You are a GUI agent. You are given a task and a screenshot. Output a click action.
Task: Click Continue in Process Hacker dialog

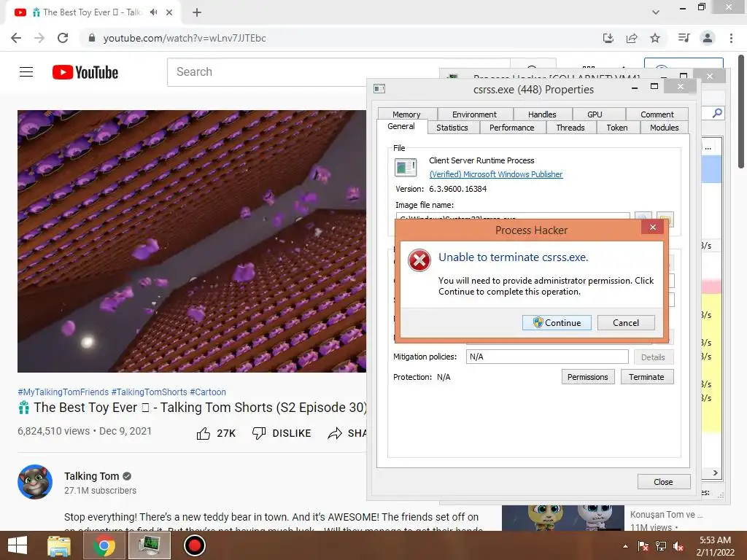[x=557, y=323]
